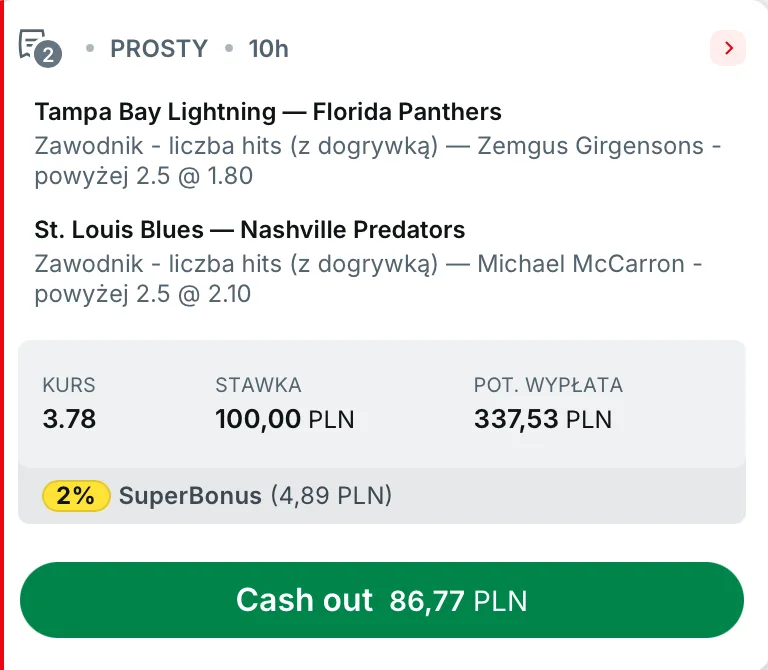Click the powyżej 2.5 @ 2.10 odds text
The height and width of the screenshot is (670, 768).
(143, 294)
